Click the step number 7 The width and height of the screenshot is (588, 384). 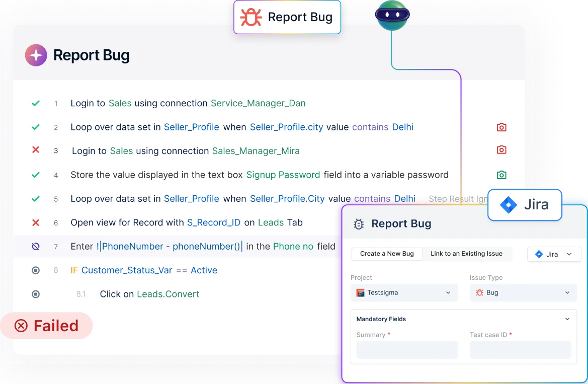coord(56,247)
